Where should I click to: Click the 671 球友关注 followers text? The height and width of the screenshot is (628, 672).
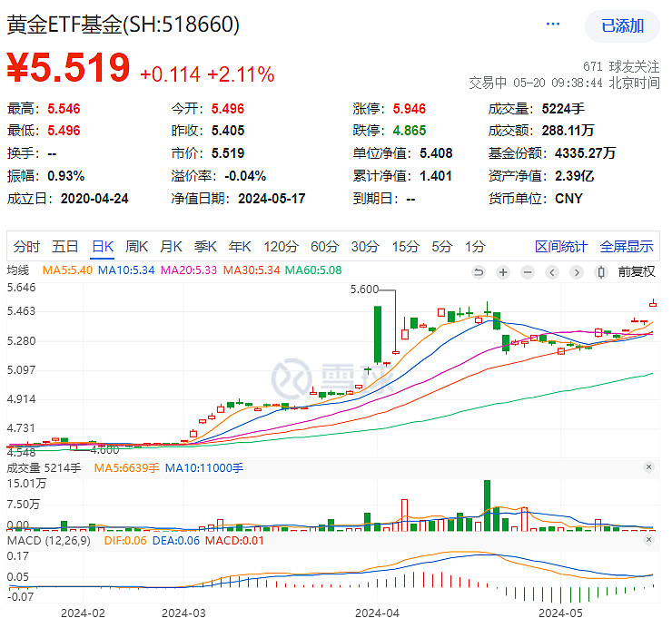621,66
